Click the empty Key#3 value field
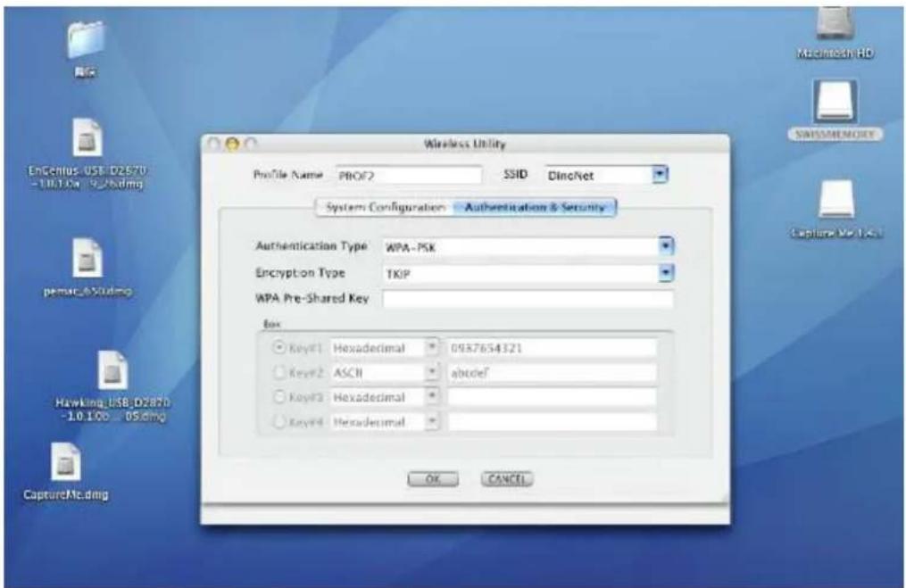This screenshot has height=588, width=906. (553, 397)
